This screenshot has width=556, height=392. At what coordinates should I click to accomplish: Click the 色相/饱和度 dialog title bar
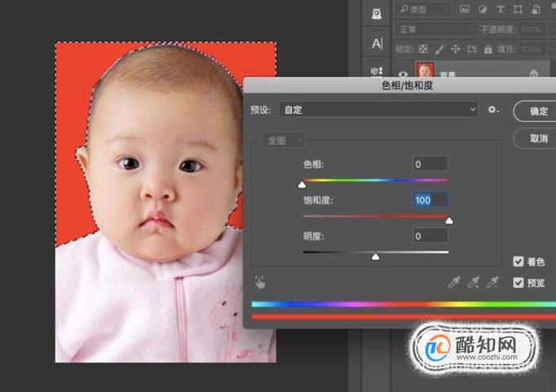399,86
